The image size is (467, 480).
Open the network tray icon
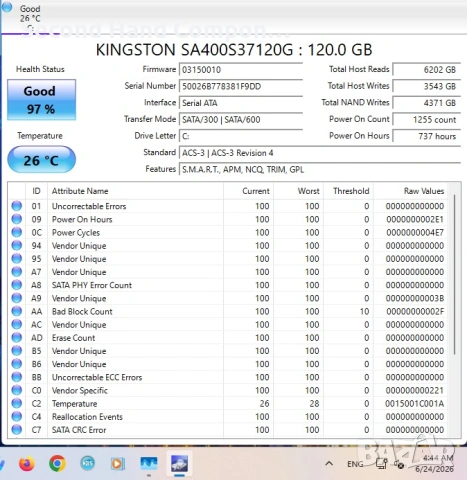pos(381,464)
